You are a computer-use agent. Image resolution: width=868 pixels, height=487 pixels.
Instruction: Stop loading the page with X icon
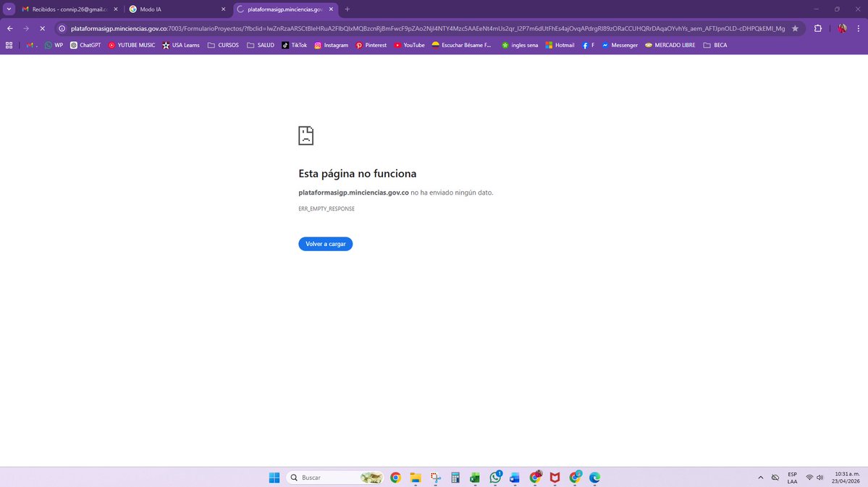click(42, 28)
